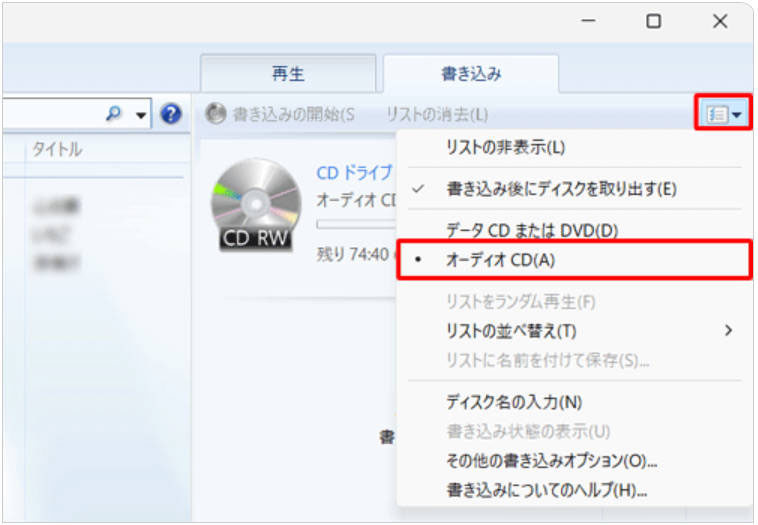Click the disc capacity progress bar
Screen dimensions: 758x525
pos(357,224)
